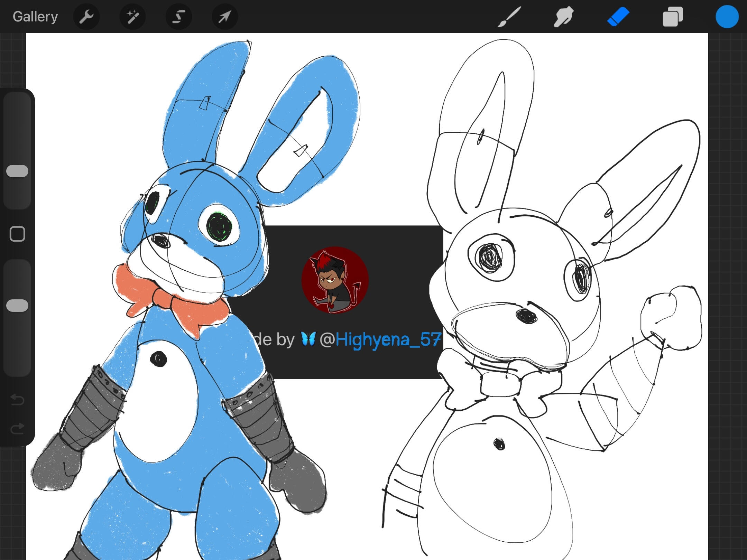Screen dimensions: 747x560
Task: Tap the red chibi avatar image
Action: pos(334,280)
